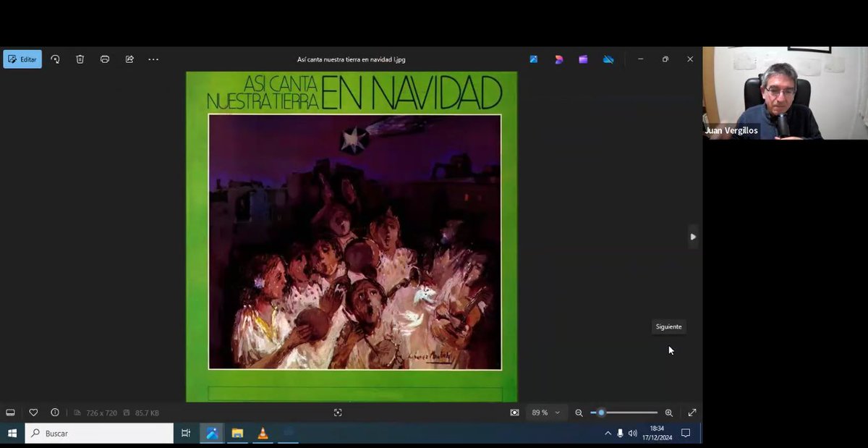Click the album cover image in the viewer
The width and height of the screenshot is (868, 448).
(x=352, y=236)
